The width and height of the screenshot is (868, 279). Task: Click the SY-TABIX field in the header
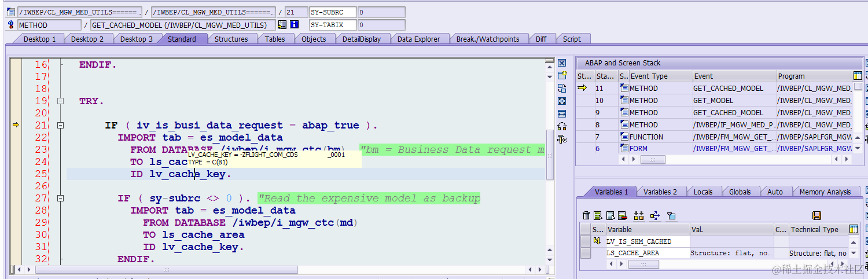[332, 25]
